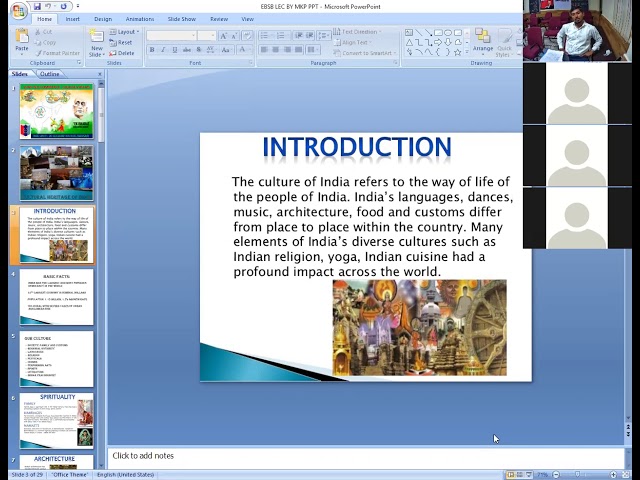Click the Decrease List Level icon
This screenshot has height=480, width=640.
click(299, 36)
